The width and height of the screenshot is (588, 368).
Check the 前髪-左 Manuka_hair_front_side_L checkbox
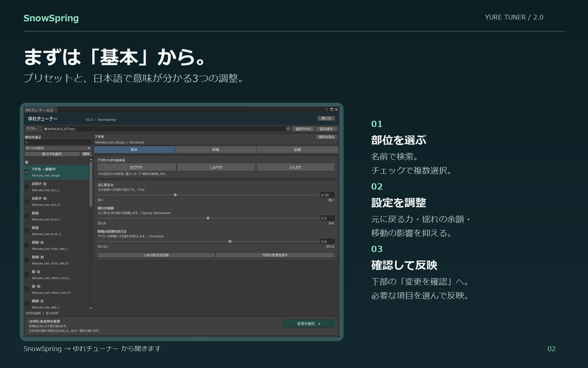tap(26, 245)
